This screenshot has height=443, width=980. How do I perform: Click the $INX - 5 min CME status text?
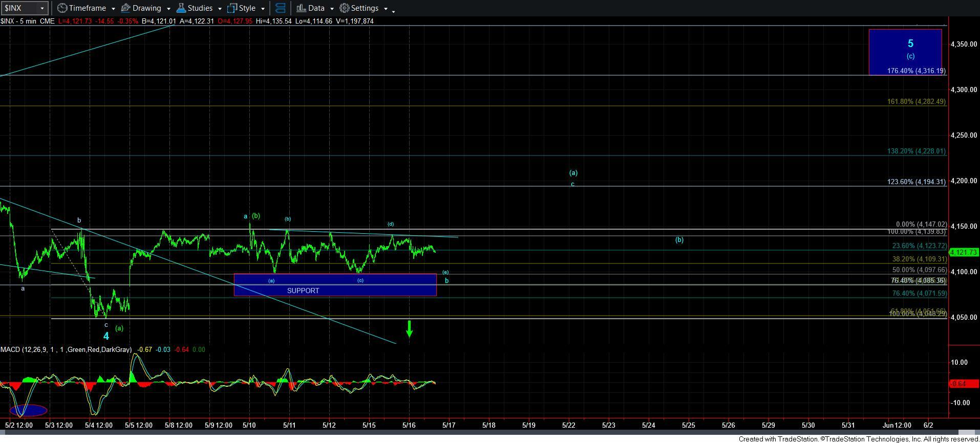pyautogui.click(x=28, y=21)
